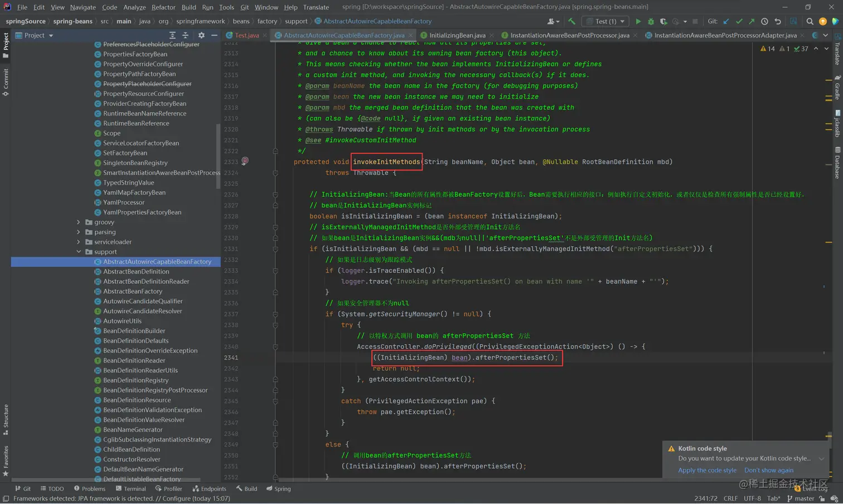Click the green Debug bug icon

point(651,21)
